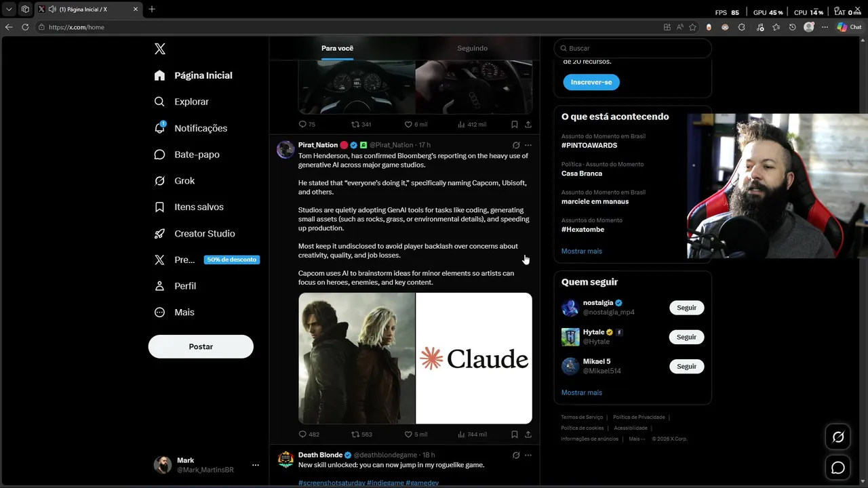Image resolution: width=868 pixels, height=488 pixels.
Task: Open Perfil in the sidebar
Action: click(x=175, y=286)
